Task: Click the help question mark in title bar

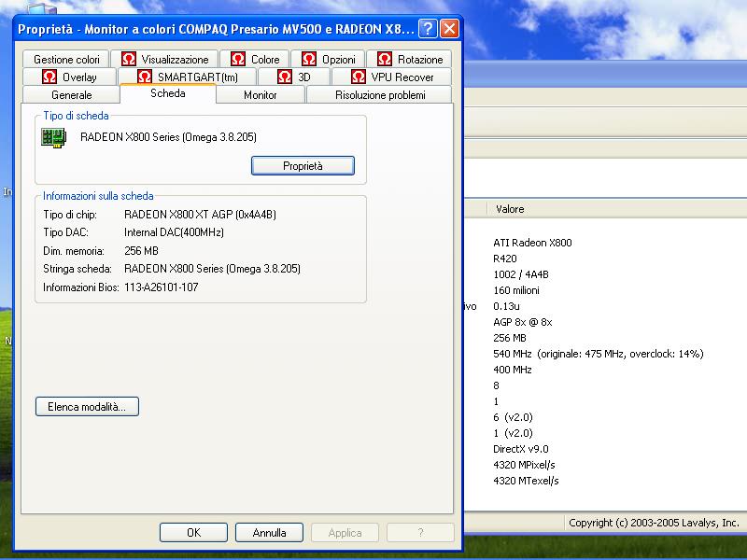Action: (428, 29)
